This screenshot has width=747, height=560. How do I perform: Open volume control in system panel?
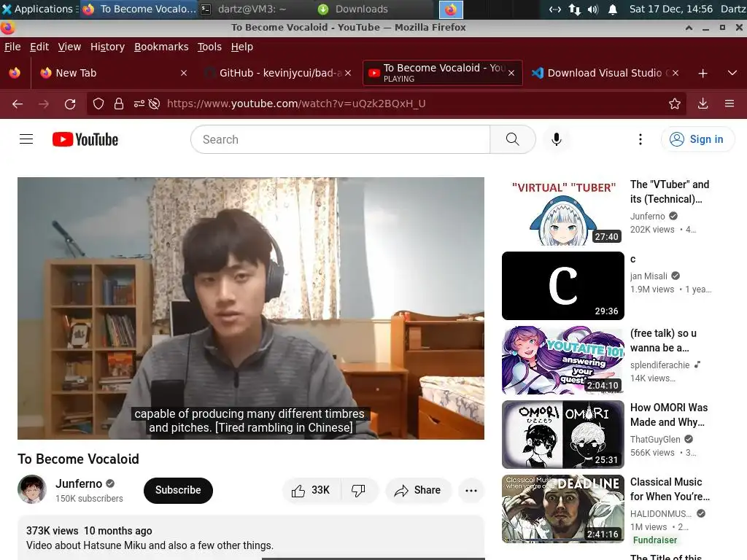(593, 9)
